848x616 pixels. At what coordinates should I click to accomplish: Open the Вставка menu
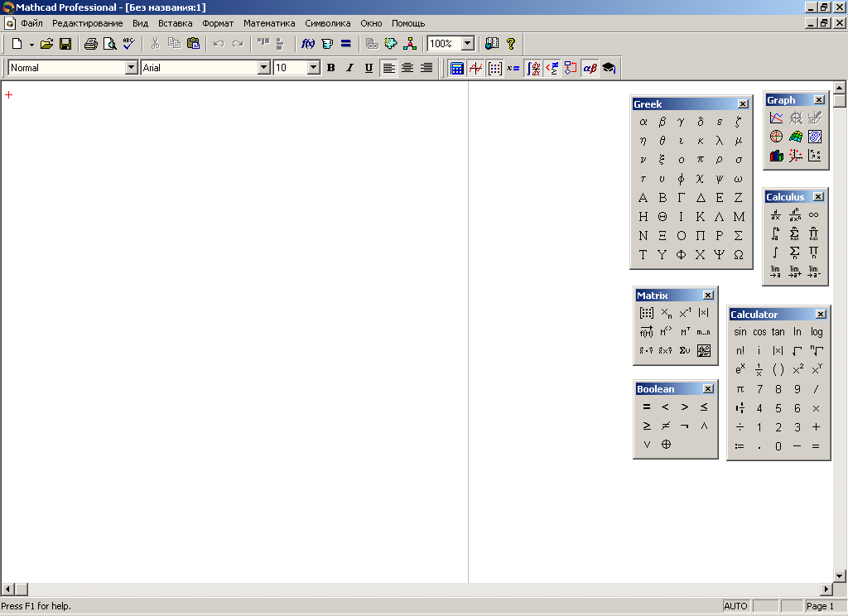point(176,23)
